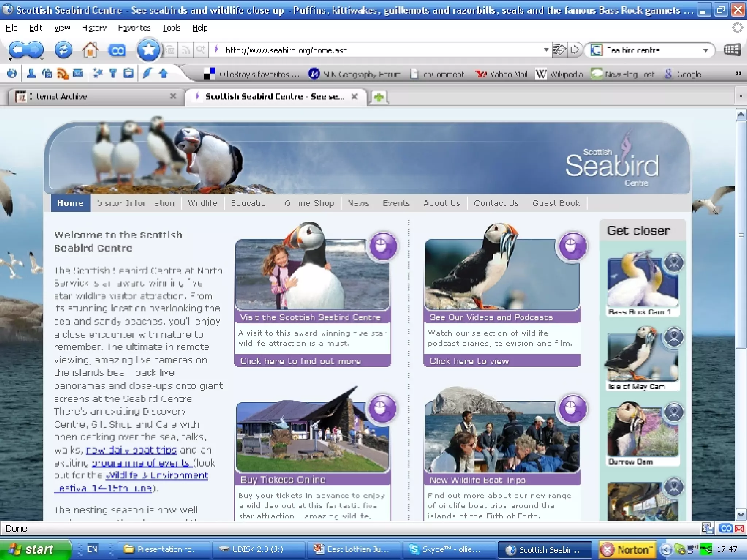This screenshot has height=560, width=747.
Task: Click the RSS feed icon in toolbar
Action: pyautogui.click(x=63, y=74)
